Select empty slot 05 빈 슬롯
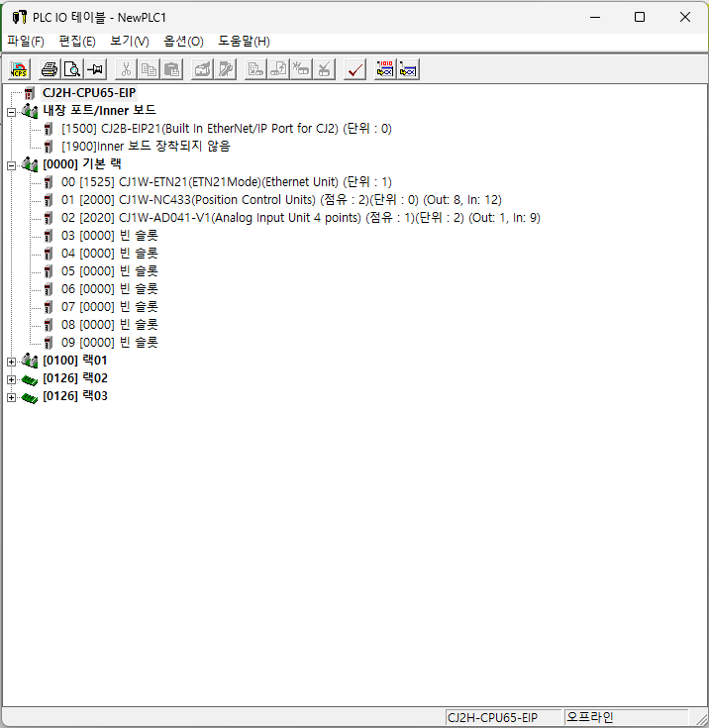This screenshot has height=728, width=709. click(x=110, y=271)
